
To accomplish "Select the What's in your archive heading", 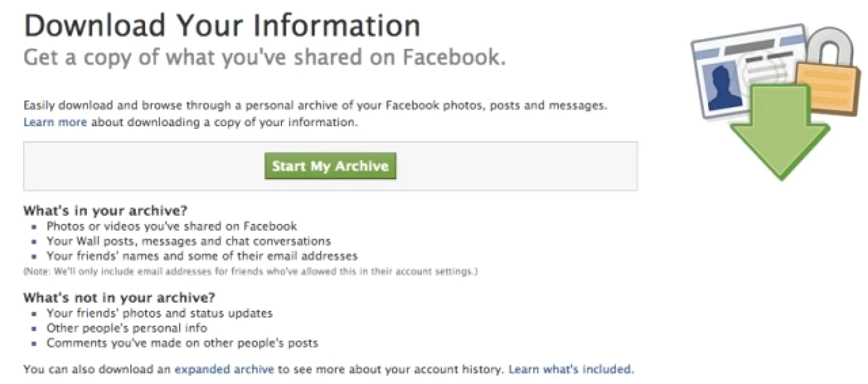I will pos(105,210).
